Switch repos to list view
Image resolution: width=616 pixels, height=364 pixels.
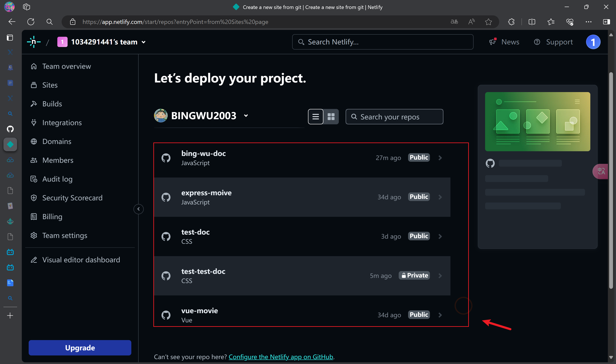click(x=315, y=116)
